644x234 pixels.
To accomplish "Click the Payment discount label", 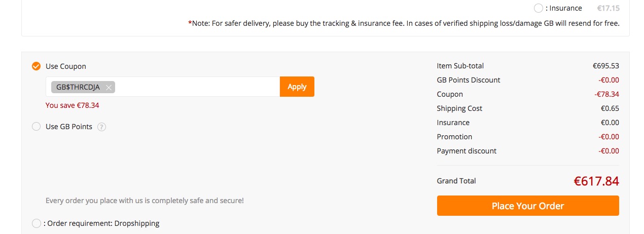I will [x=467, y=151].
